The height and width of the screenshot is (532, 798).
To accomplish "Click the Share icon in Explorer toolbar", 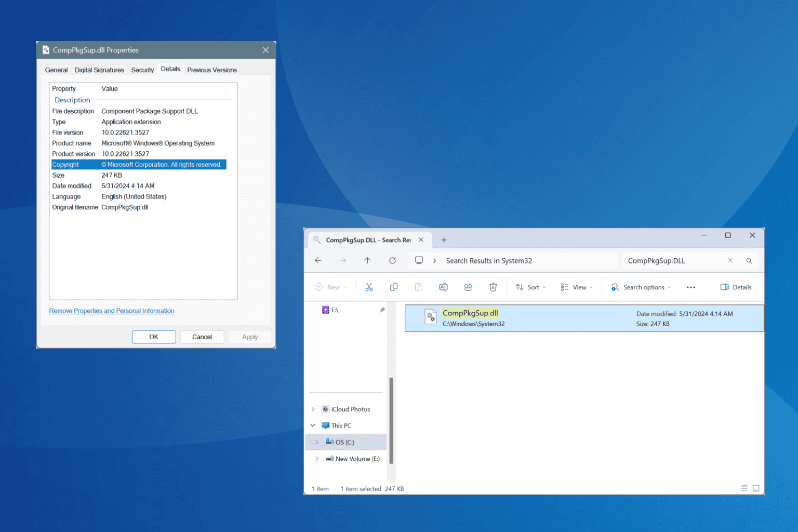I will [x=468, y=287].
